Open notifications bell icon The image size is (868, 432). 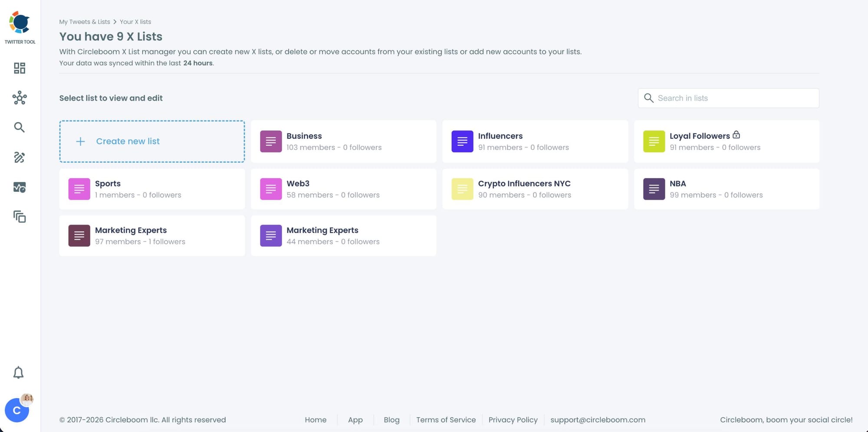(18, 373)
